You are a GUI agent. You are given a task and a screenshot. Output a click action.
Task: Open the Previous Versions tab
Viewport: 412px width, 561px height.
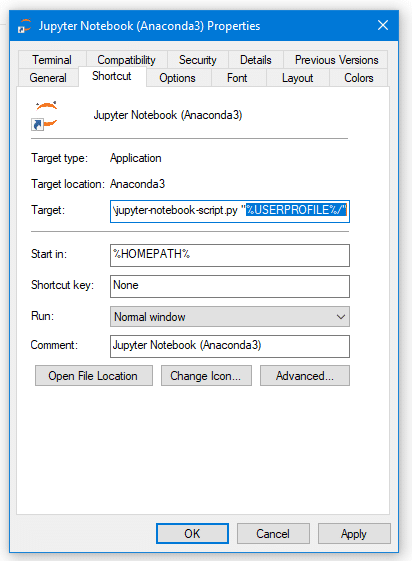[x=336, y=60]
